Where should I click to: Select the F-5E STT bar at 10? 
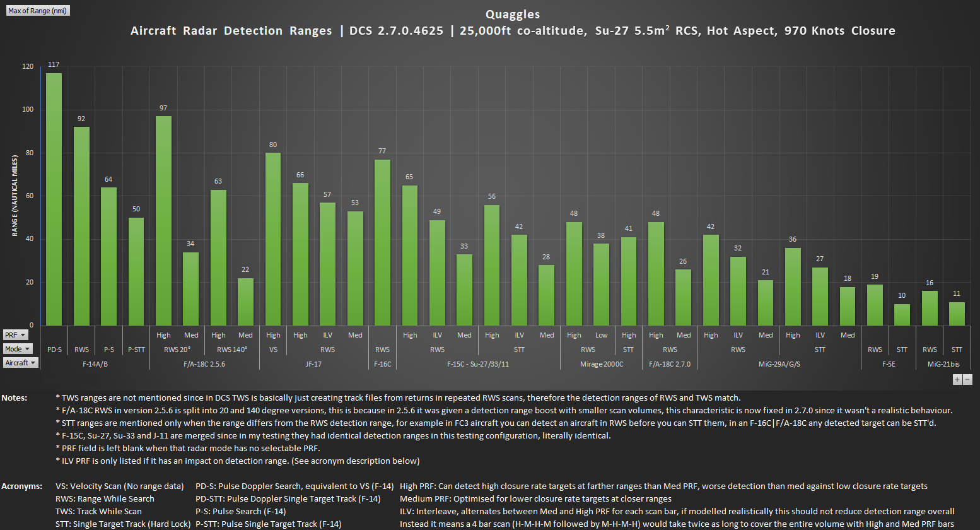pos(902,315)
